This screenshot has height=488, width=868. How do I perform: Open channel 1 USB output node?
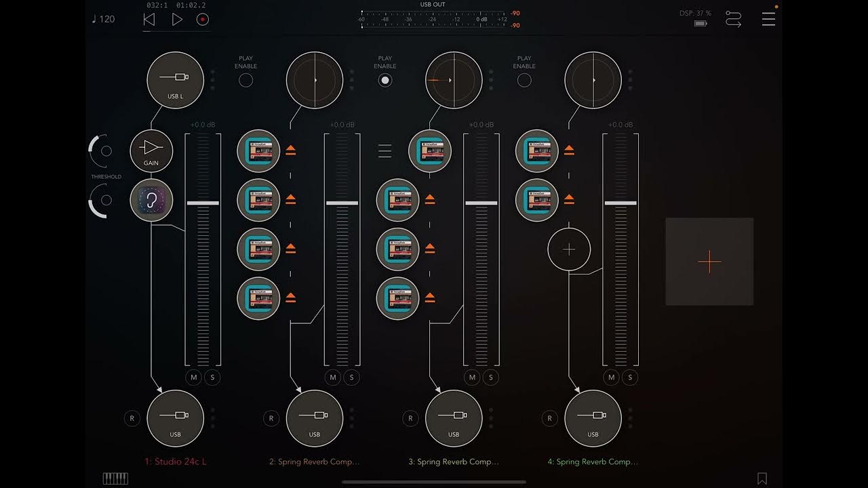click(176, 418)
